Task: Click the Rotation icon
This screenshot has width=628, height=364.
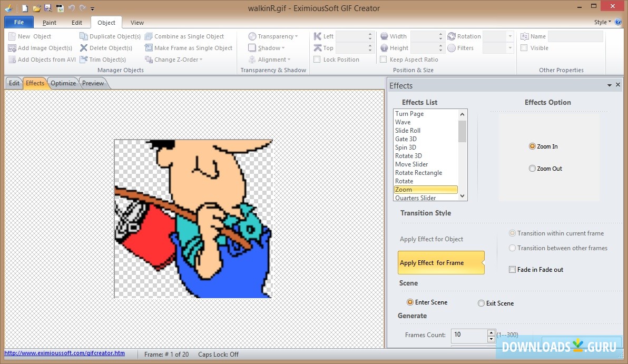Action: pos(452,36)
